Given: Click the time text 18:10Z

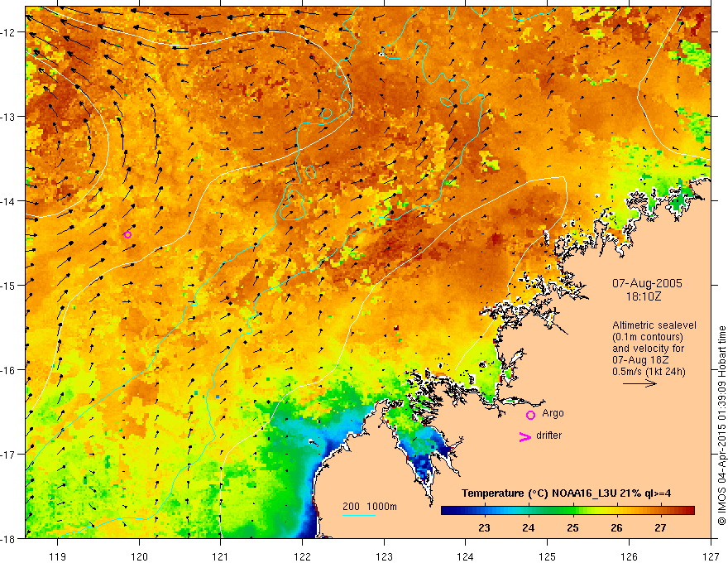Looking at the screenshot, I should pos(643,296).
